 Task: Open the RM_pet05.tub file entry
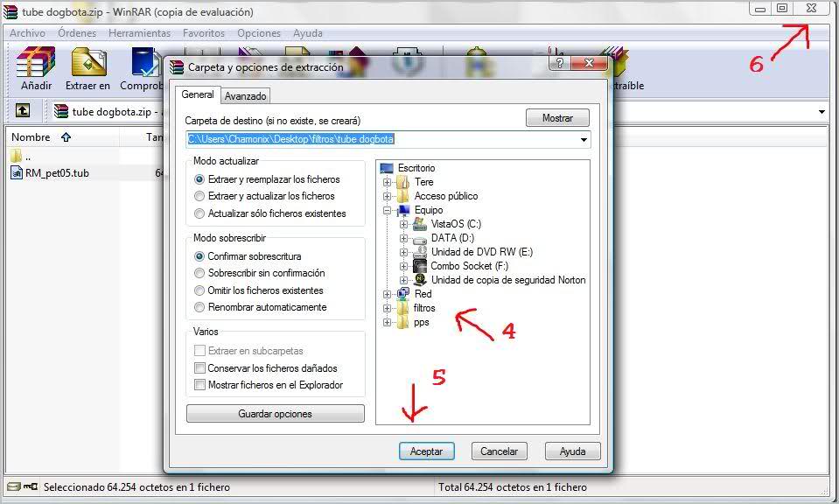50,173
